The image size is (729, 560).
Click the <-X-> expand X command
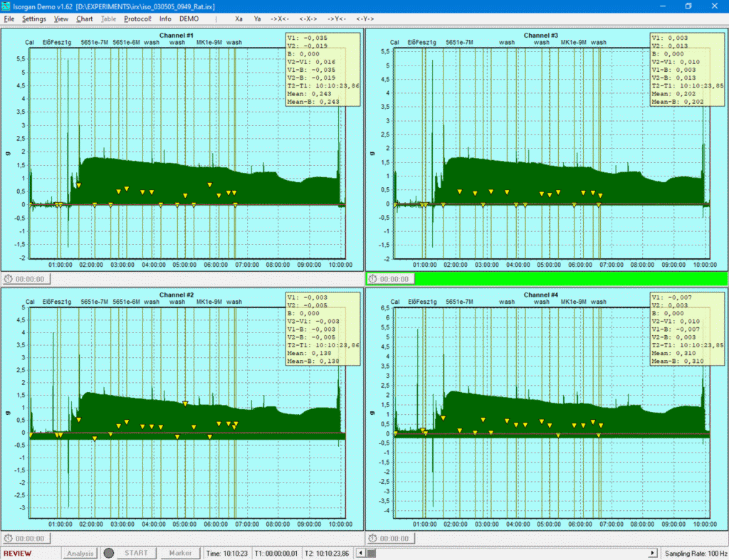[x=308, y=19]
